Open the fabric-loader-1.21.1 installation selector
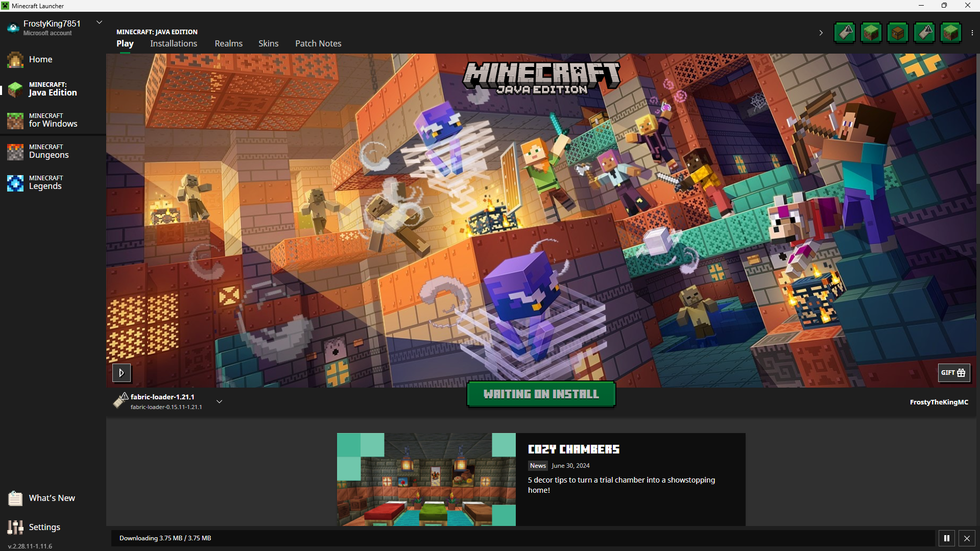 [168, 401]
